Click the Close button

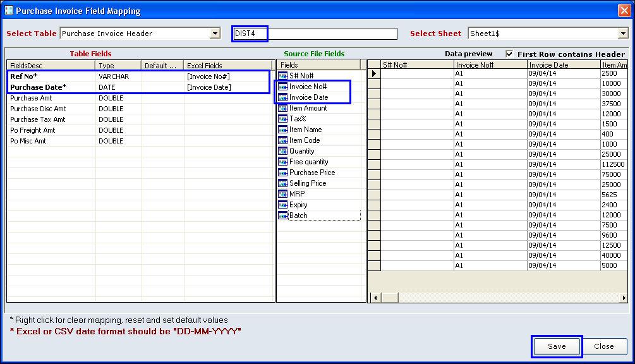pyautogui.click(x=604, y=346)
